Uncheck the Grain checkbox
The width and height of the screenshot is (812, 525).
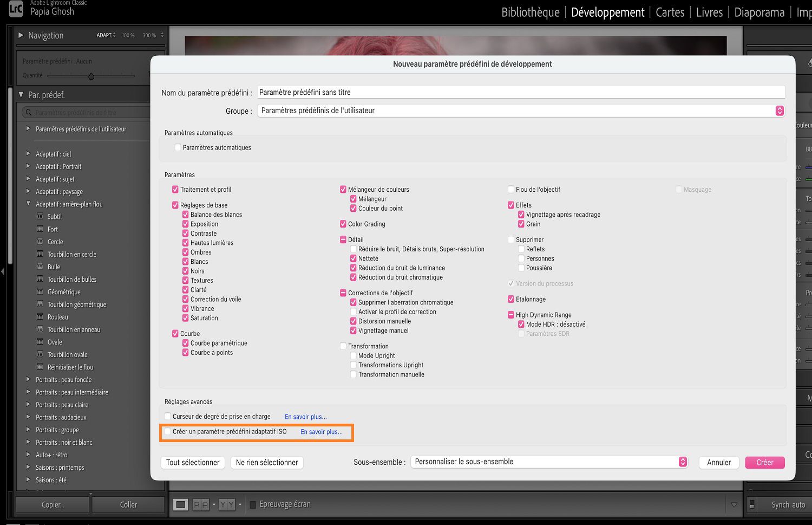[x=521, y=224]
